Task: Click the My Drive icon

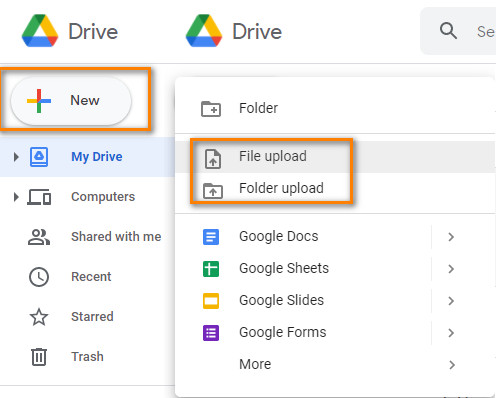Action: click(x=39, y=157)
